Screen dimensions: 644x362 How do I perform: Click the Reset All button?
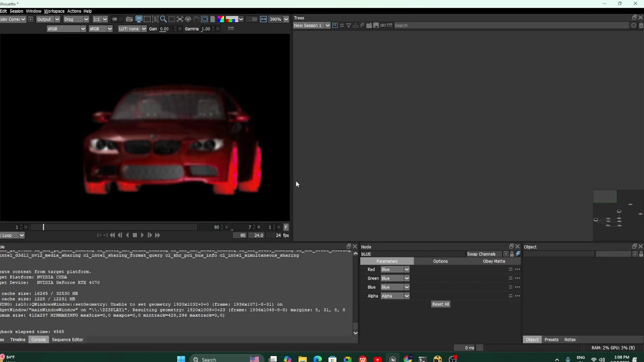440,304
